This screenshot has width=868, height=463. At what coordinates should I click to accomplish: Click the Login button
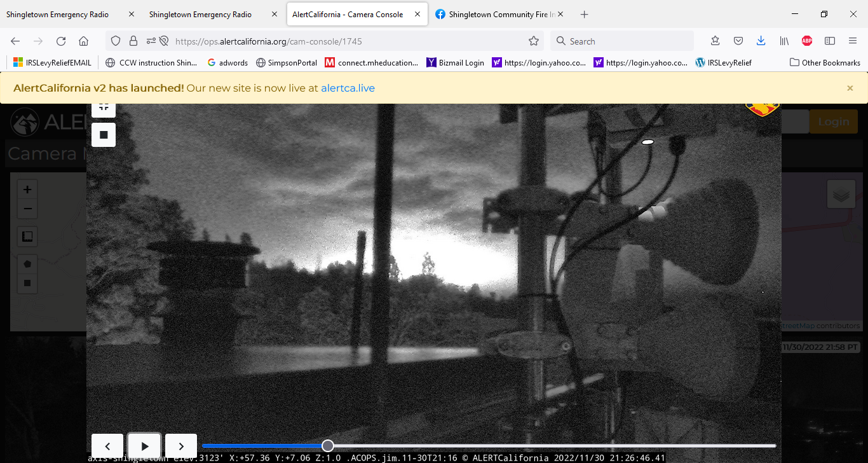click(833, 121)
